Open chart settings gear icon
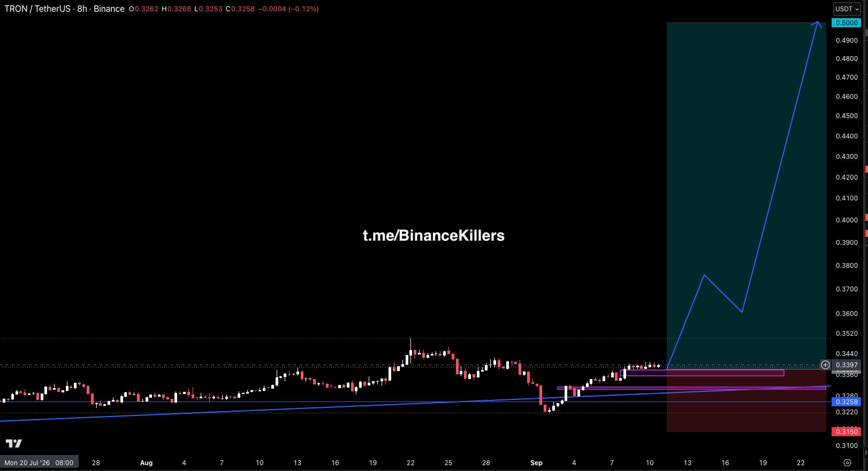The width and height of the screenshot is (868, 471). pyautogui.click(x=847, y=462)
